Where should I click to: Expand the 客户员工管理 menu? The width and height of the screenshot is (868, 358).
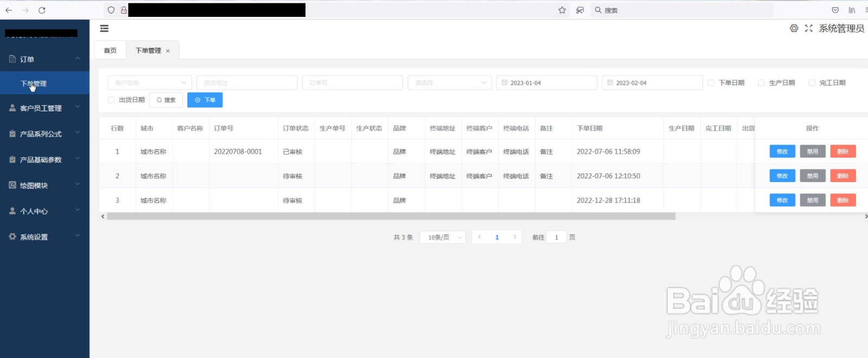point(78,107)
